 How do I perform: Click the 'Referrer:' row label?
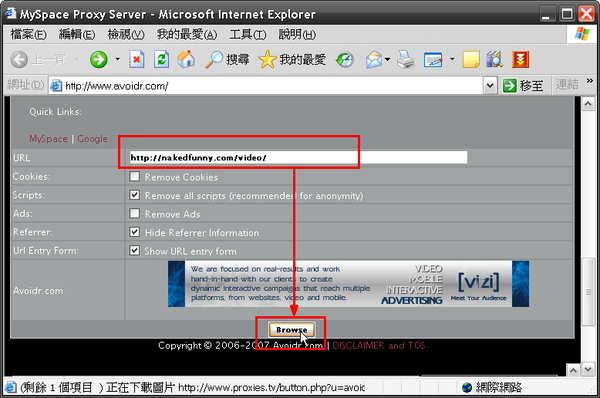pyautogui.click(x=33, y=232)
